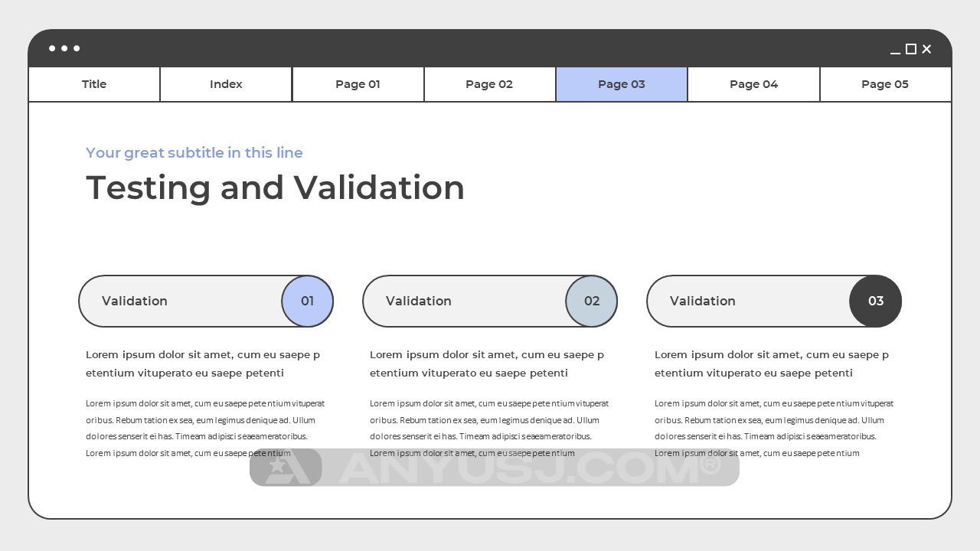Click the close X icon

pyautogui.click(x=926, y=49)
